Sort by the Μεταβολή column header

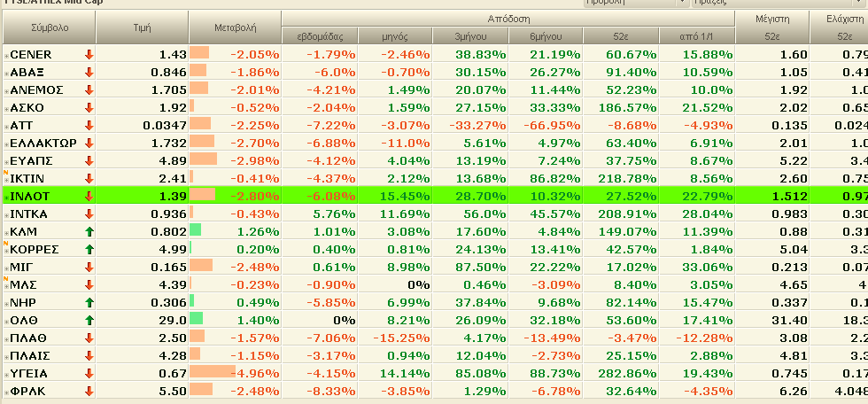(236, 27)
